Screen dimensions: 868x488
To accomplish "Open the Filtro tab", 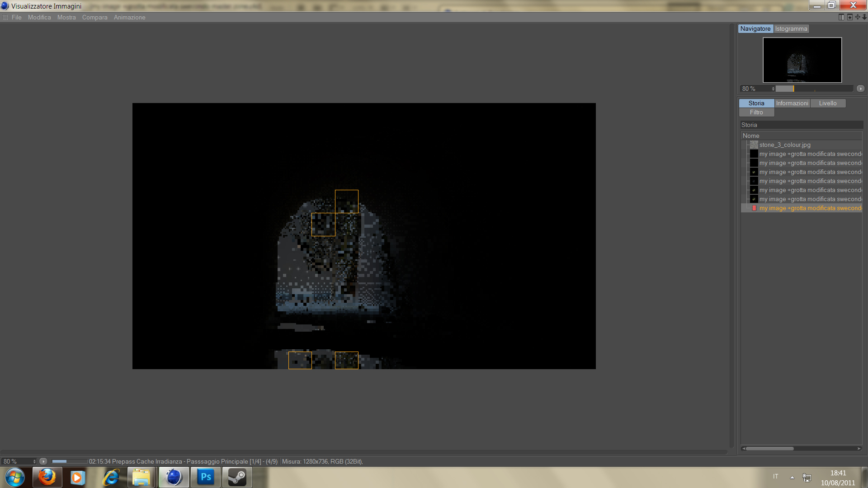I will pos(756,112).
